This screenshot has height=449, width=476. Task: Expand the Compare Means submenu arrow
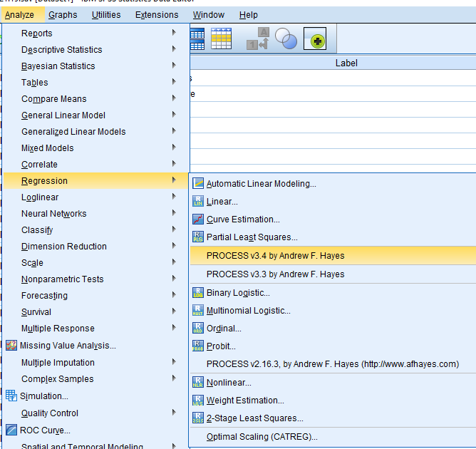coord(174,98)
